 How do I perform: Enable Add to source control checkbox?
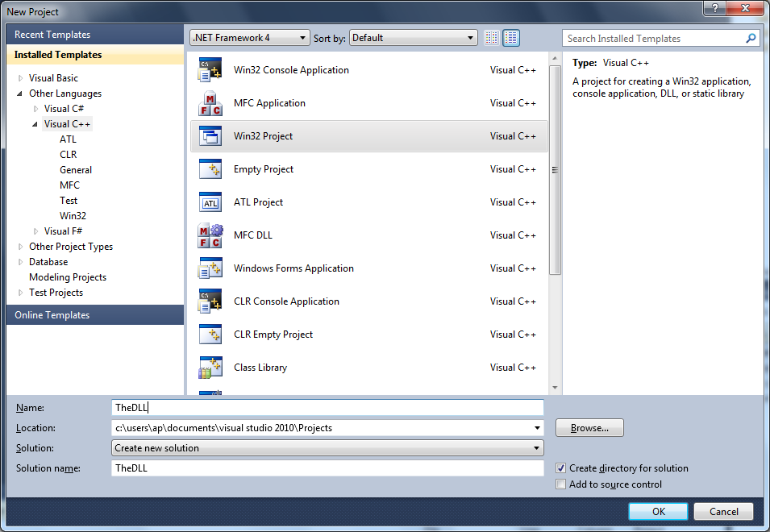pos(561,484)
